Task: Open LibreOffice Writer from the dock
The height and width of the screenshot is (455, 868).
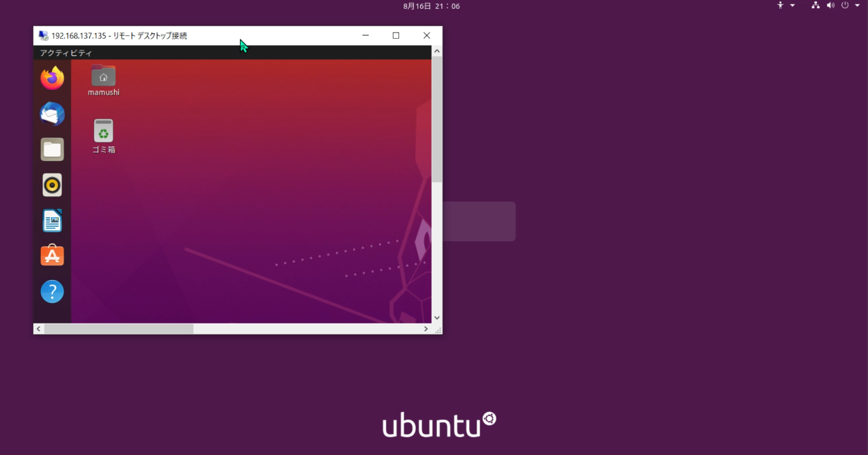Action: [x=53, y=221]
